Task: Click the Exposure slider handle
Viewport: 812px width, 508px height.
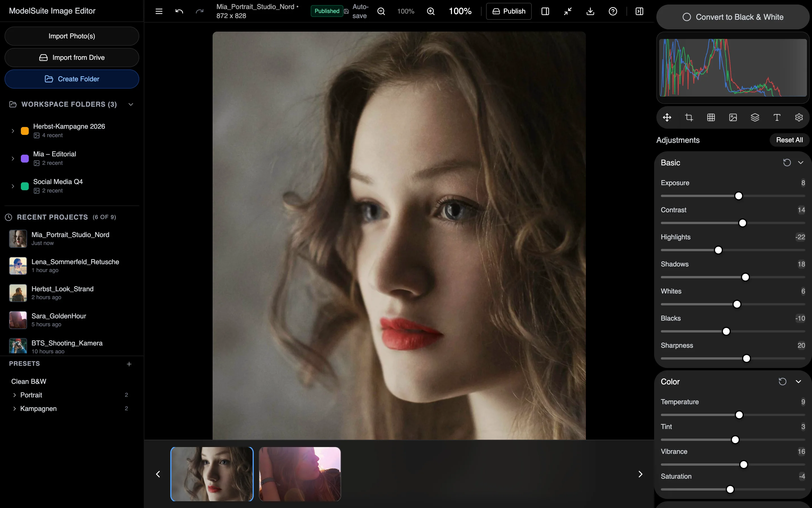Action: (738, 196)
